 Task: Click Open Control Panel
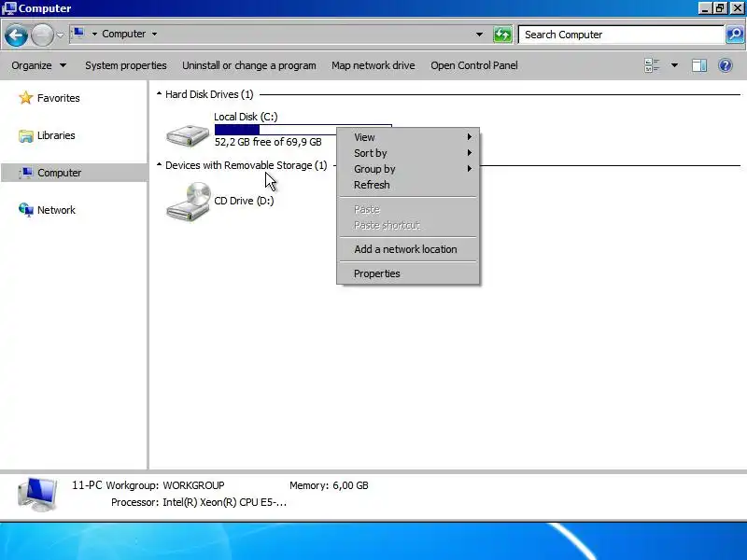coord(474,65)
